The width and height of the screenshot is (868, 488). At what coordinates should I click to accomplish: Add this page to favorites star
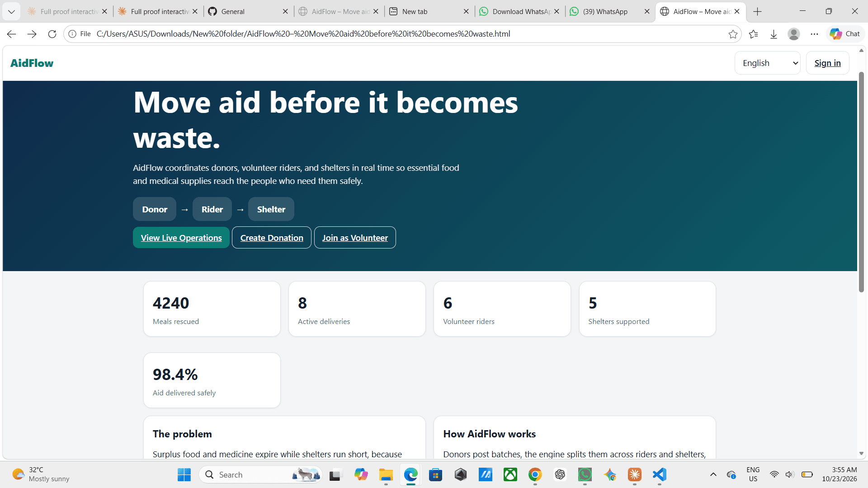click(x=733, y=34)
